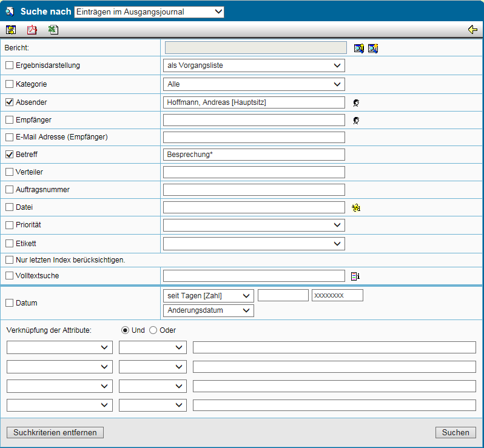484x448 pixels.
Task: Click the yellow arrows toolbar icon
Action: 11,30
